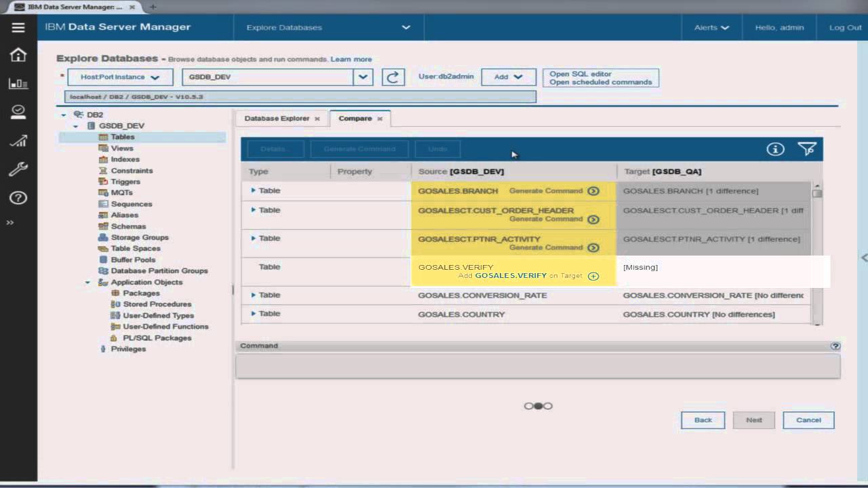
Task: Open the Host:Port Instance dropdown
Action: coord(120,77)
